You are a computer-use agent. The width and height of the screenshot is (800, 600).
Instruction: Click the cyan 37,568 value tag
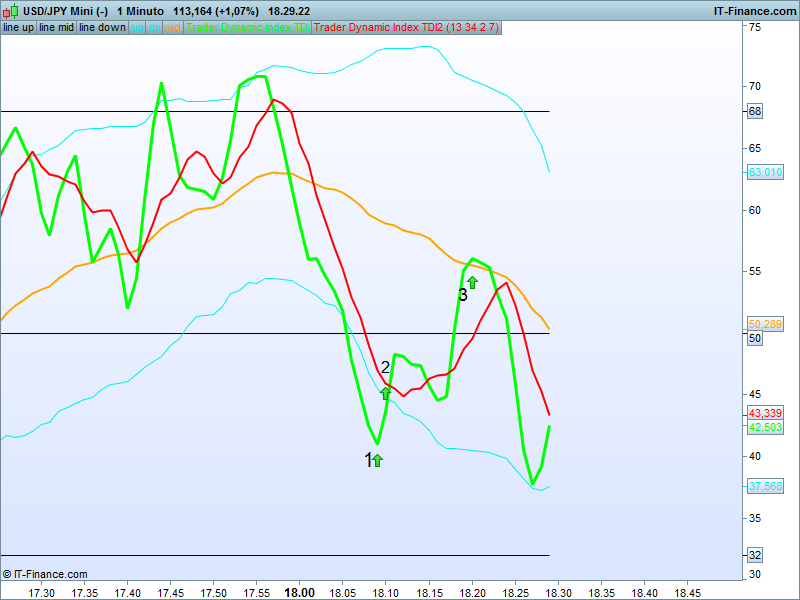point(765,486)
